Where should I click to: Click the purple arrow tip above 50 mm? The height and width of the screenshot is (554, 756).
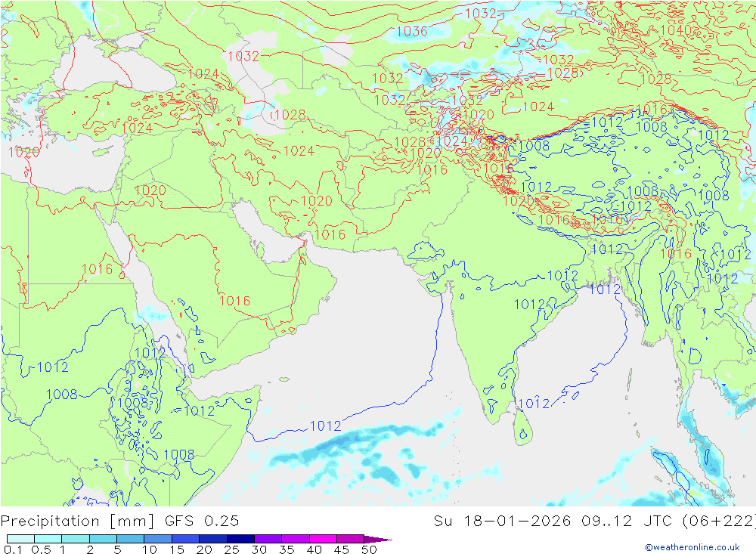(x=377, y=539)
